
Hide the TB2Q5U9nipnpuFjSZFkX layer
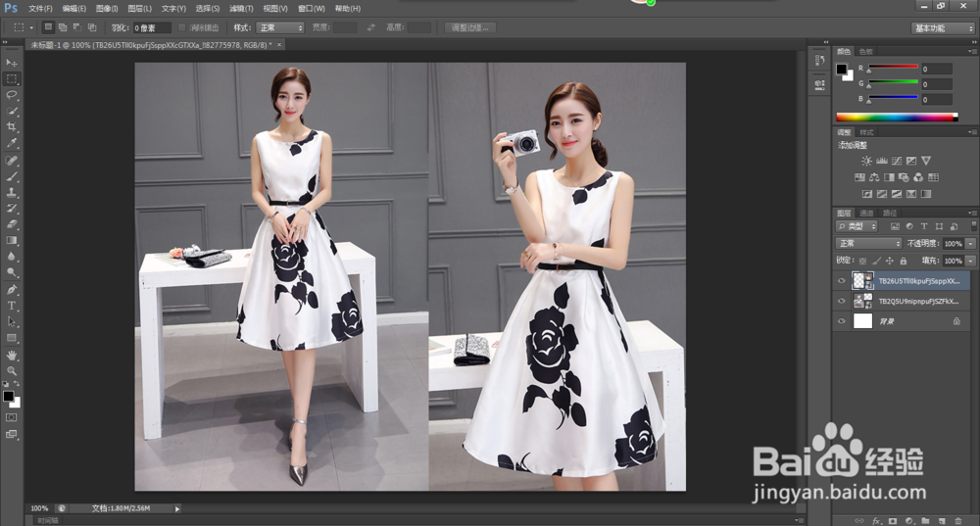pos(841,301)
